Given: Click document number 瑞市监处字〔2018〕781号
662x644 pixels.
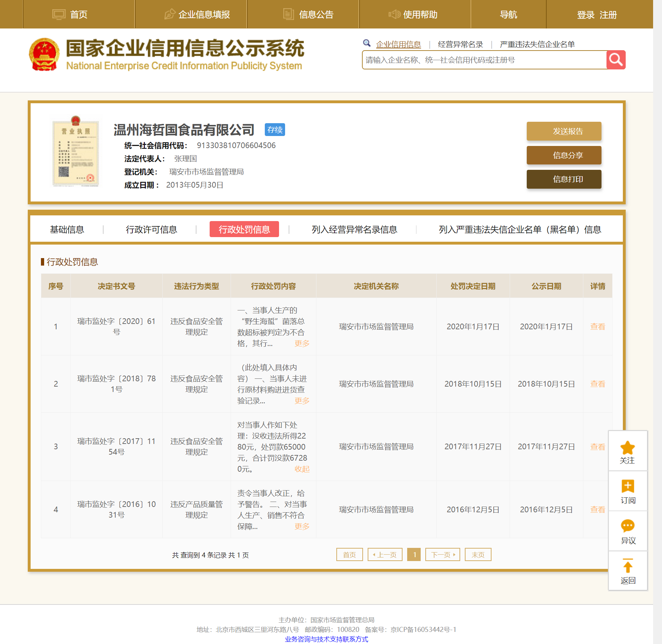Looking at the screenshot, I should click(116, 384).
